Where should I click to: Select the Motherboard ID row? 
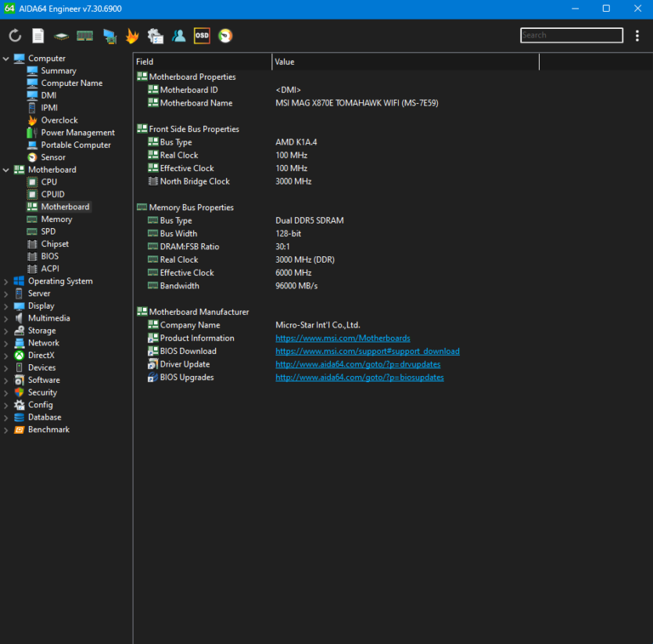coord(336,90)
